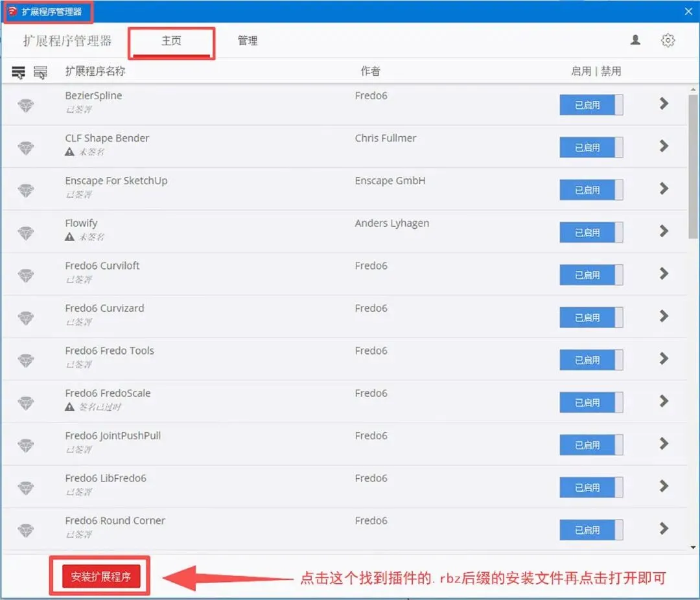Toggle Fredo6 Curvizard enabled switch

pos(591,317)
